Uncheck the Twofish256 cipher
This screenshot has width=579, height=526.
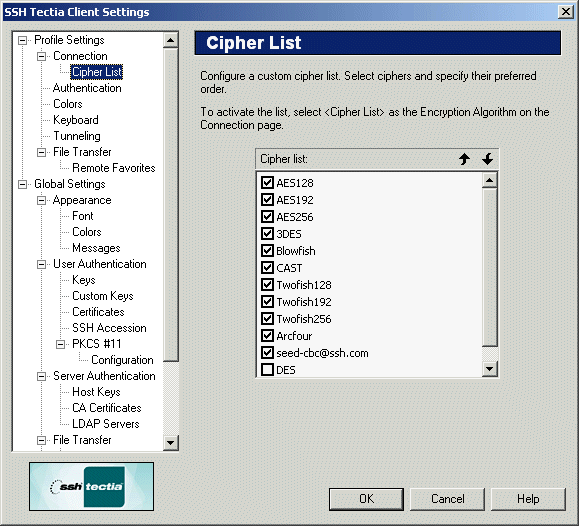click(x=267, y=318)
